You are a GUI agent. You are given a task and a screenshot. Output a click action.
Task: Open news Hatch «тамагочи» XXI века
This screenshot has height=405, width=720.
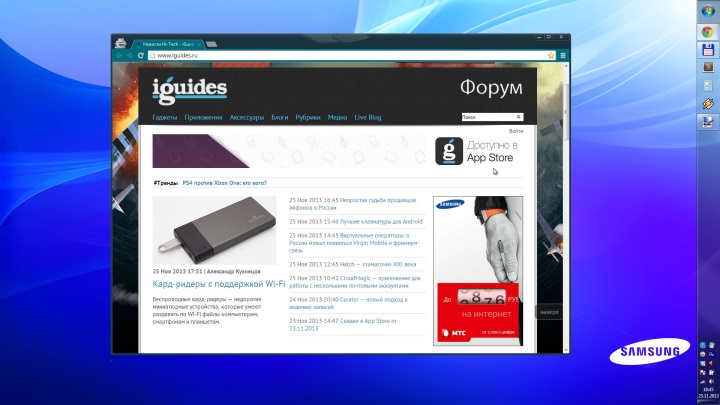click(x=377, y=264)
